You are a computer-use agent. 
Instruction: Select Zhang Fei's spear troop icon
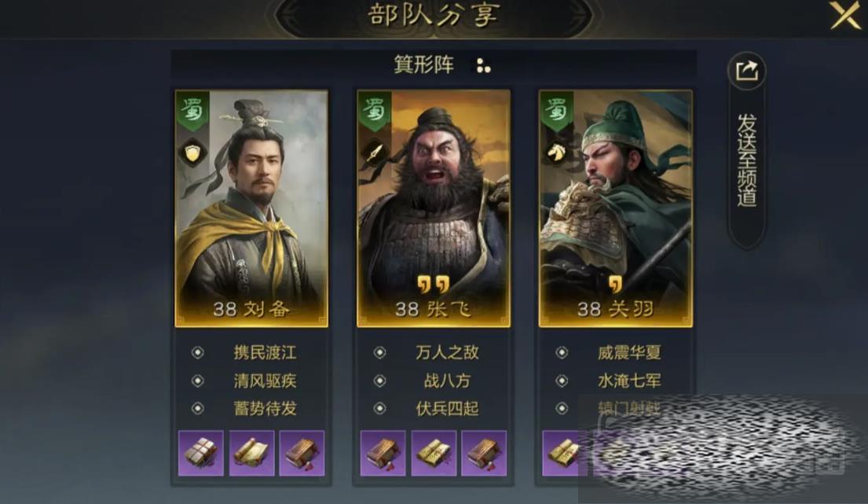(374, 153)
